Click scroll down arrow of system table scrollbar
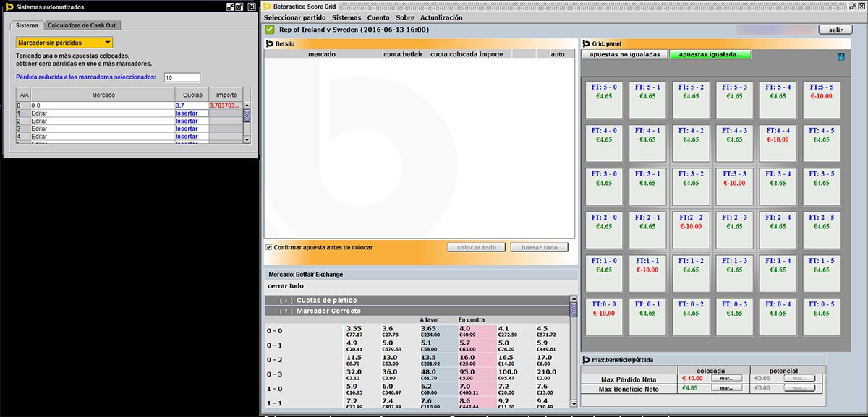 tap(247, 139)
